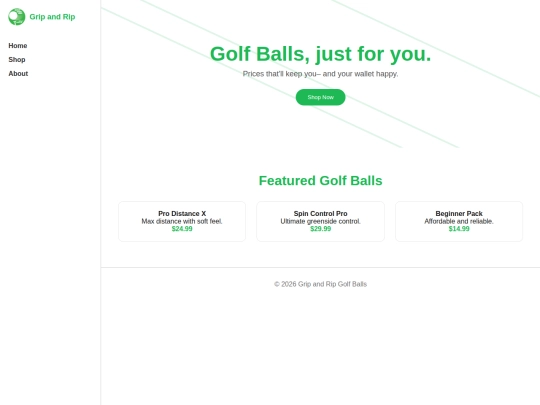Screen dimensions: 540x405
Task: Open the Pro Distance X product card
Action: pyautogui.click(x=182, y=221)
